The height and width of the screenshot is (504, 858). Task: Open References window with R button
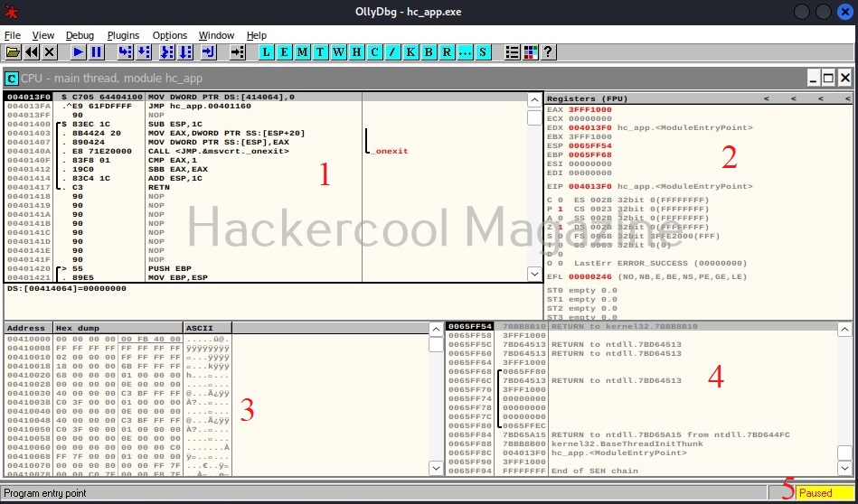447,52
